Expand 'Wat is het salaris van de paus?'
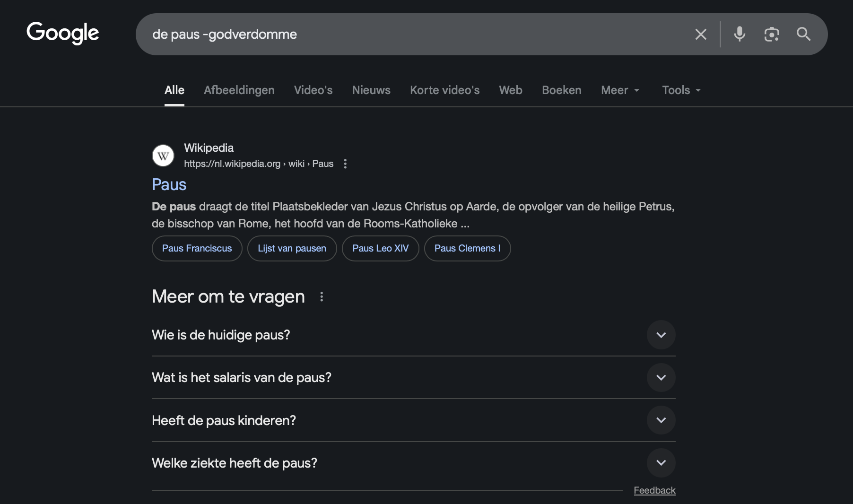The height and width of the screenshot is (504, 853). point(661,377)
